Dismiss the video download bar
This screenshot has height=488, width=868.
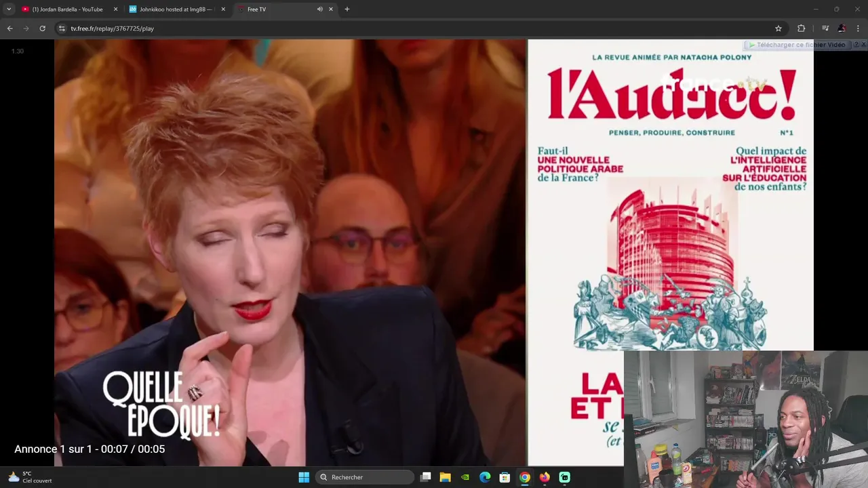[863, 45]
